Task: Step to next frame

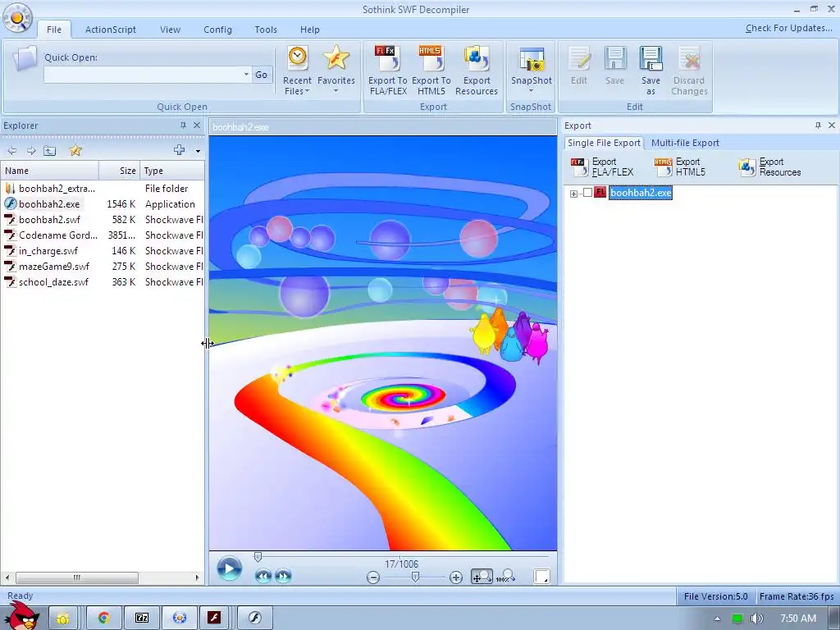Action: pyautogui.click(x=283, y=577)
